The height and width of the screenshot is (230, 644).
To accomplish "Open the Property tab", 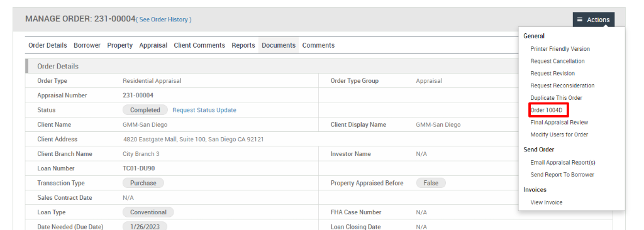I will click(x=120, y=45).
